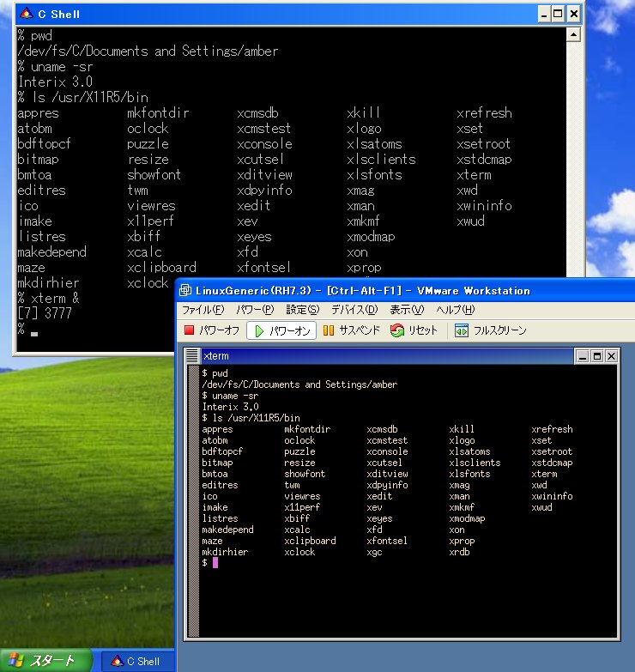
Task: Click the xterm left-side scrollbar strip
Action: [x=194, y=500]
